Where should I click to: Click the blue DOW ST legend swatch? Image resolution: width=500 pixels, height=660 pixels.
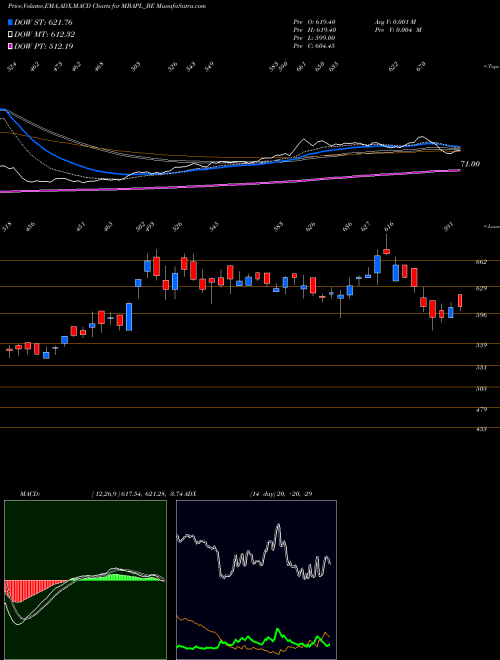(10, 22)
